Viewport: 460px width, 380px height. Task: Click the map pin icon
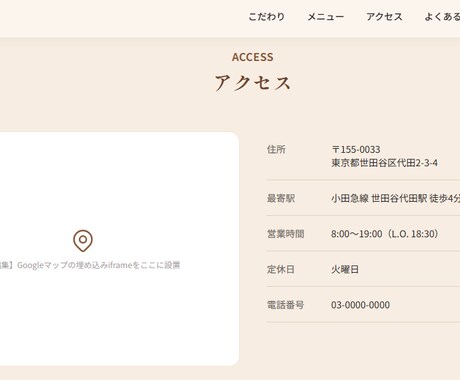pyautogui.click(x=83, y=241)
